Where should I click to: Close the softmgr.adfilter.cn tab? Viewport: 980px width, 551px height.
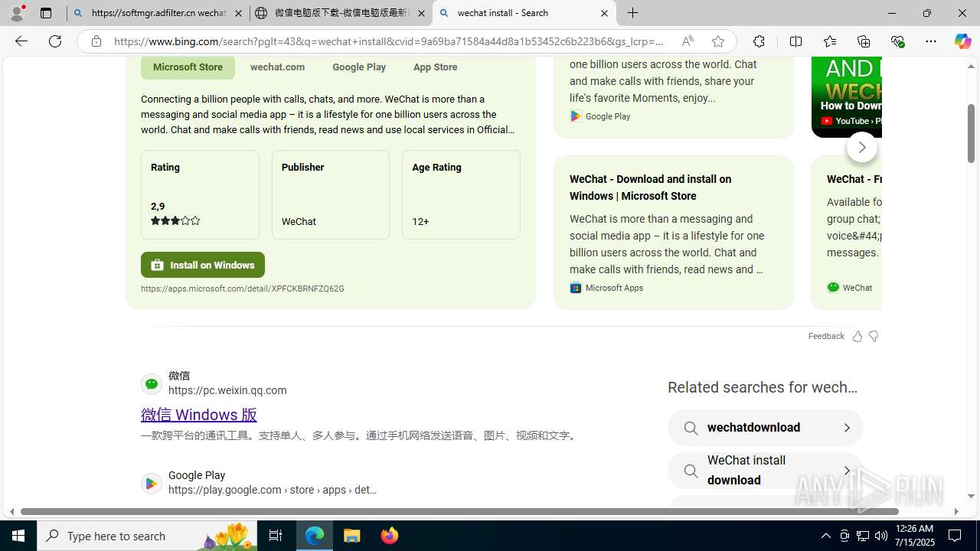tap(239, 13)
